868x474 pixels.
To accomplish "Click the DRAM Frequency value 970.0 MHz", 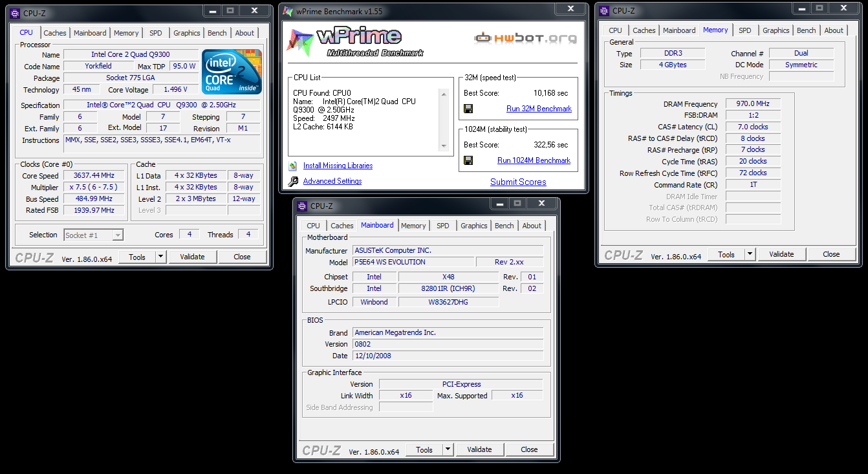I will (x=753, y=103).
